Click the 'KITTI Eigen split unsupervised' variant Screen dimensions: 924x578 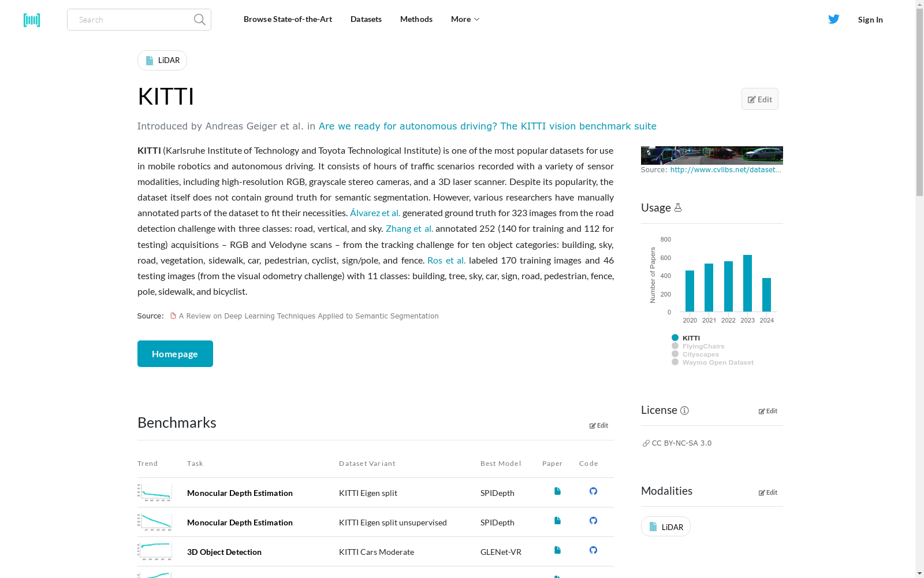click(393, 523)
